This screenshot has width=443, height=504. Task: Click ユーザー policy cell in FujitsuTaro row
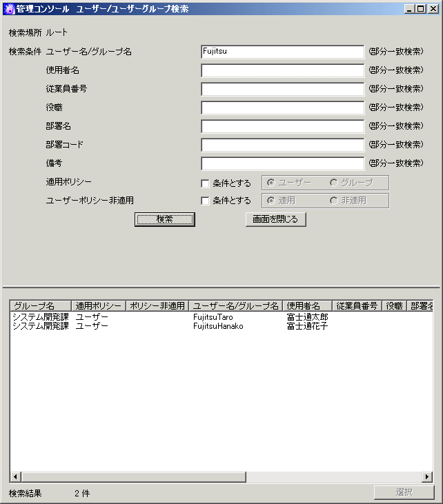click(x=92, y=317)
